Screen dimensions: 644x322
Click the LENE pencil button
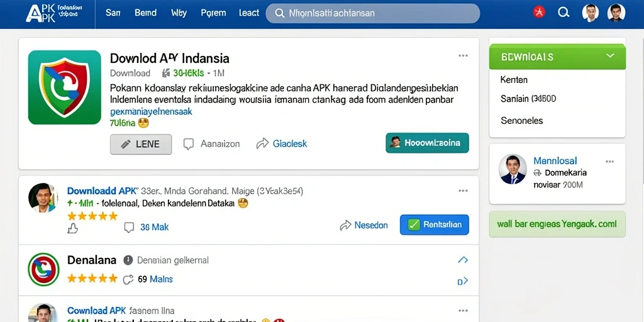coord(141,144)
